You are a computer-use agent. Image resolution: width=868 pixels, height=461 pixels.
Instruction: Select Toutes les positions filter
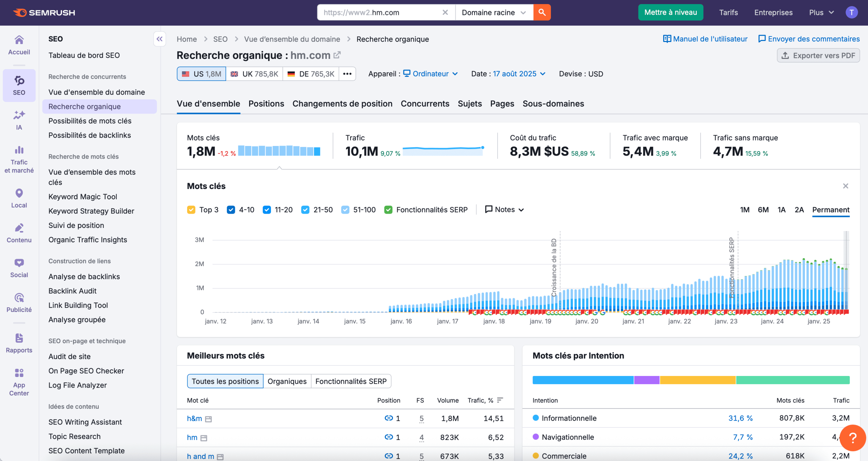225,381
